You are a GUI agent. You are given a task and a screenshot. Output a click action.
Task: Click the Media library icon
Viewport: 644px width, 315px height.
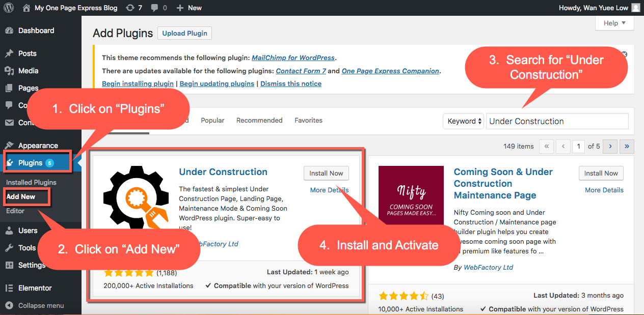click(9, 71)
